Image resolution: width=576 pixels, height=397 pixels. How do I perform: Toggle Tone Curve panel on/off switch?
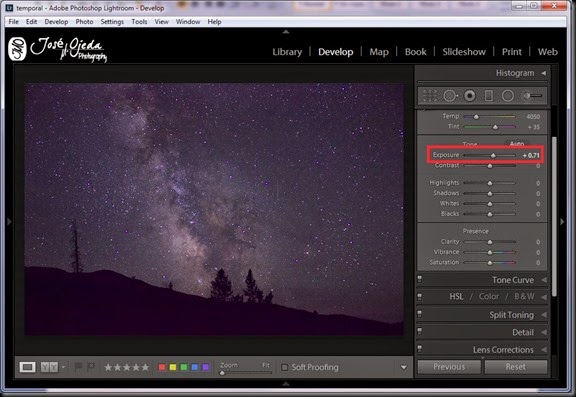pos(420,280)
